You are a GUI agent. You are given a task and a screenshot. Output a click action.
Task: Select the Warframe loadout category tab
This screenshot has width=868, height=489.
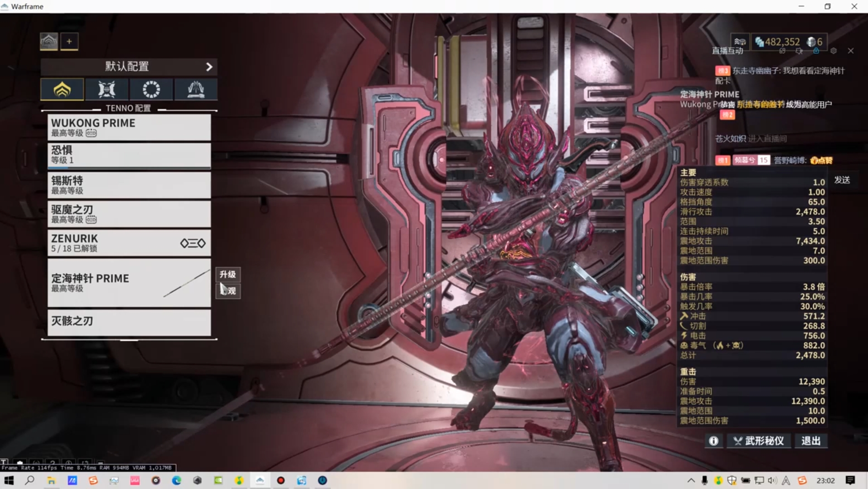coord(62,89)
